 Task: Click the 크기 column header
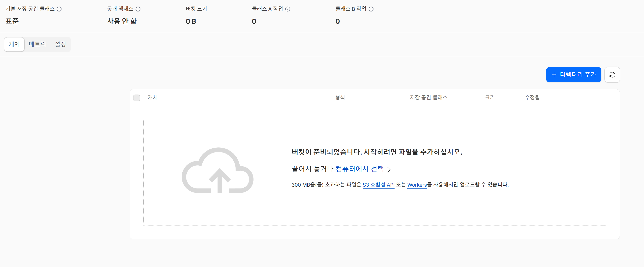490,97
